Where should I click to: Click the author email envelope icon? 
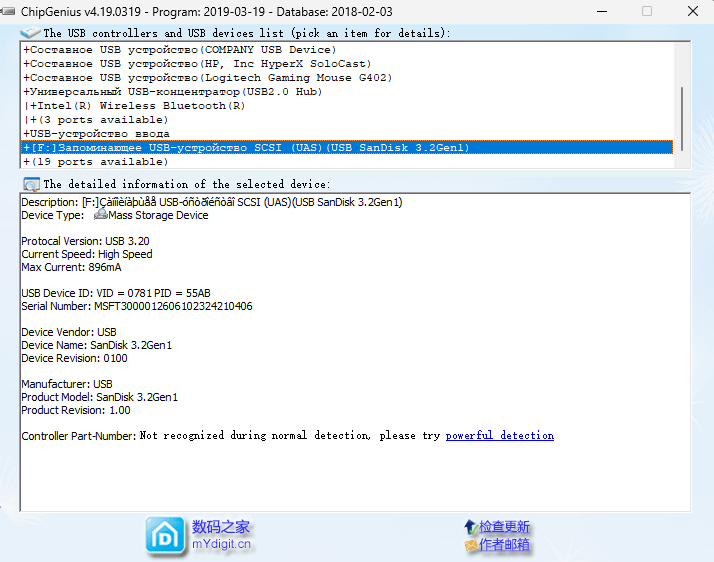tap(471, 545)
